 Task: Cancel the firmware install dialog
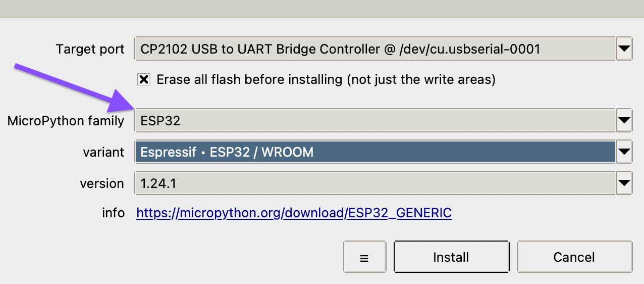click(574, 257)
